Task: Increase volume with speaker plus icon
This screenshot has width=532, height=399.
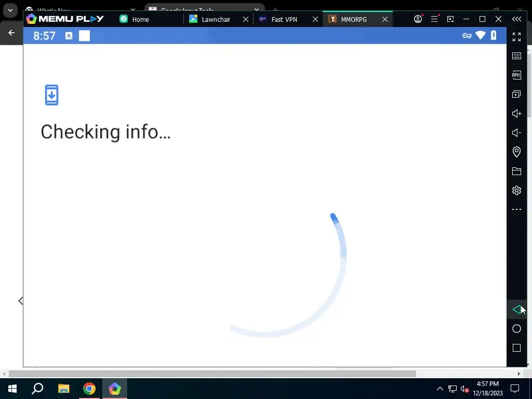Action: click(516, 113)
